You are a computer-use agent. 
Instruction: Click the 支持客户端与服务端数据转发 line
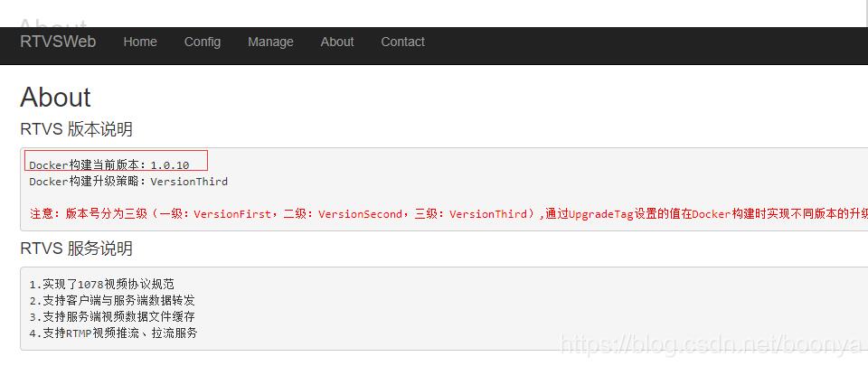coord(111,300)
